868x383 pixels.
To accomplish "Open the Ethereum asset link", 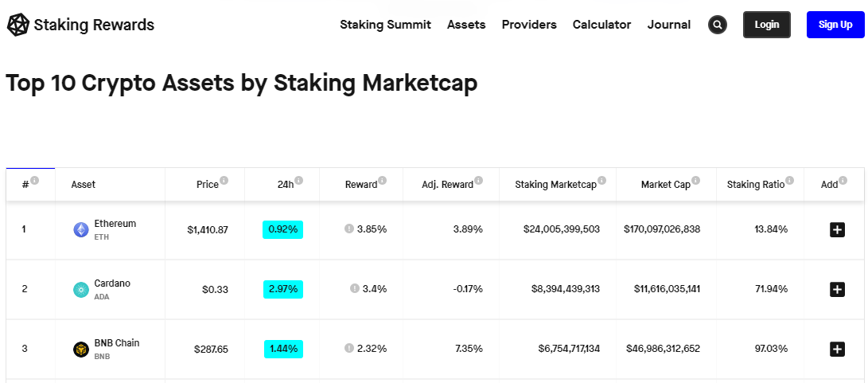I will coord(115,224).
